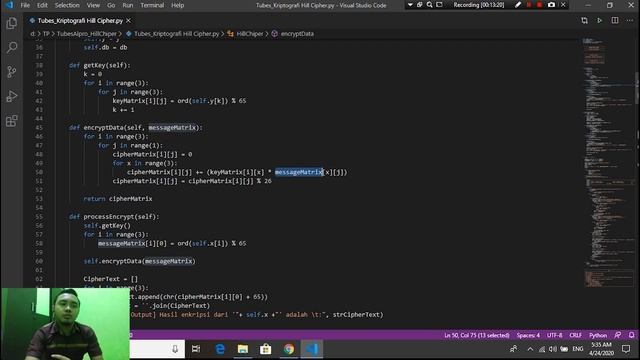Screen dimensions: 640x360
Task: Open the View menu
Action: (x=93, y=5)
